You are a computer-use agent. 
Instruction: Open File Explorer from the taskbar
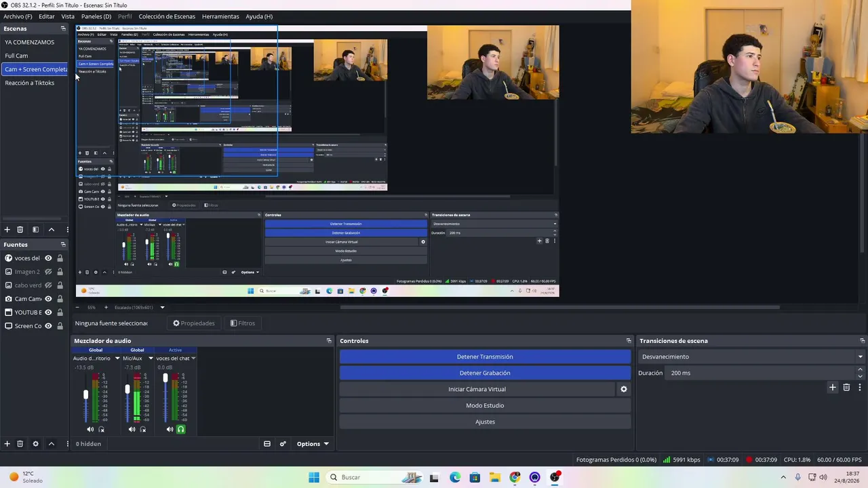pos(495,477)
